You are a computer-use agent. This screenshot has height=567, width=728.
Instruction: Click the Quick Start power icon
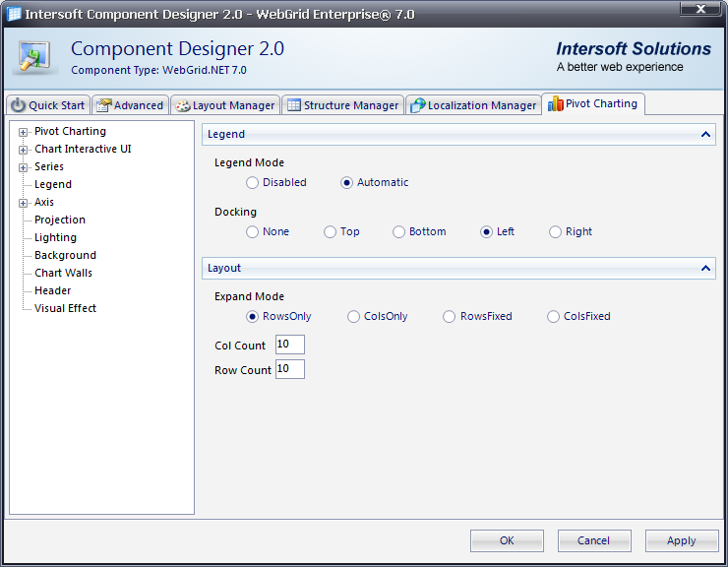18,105
